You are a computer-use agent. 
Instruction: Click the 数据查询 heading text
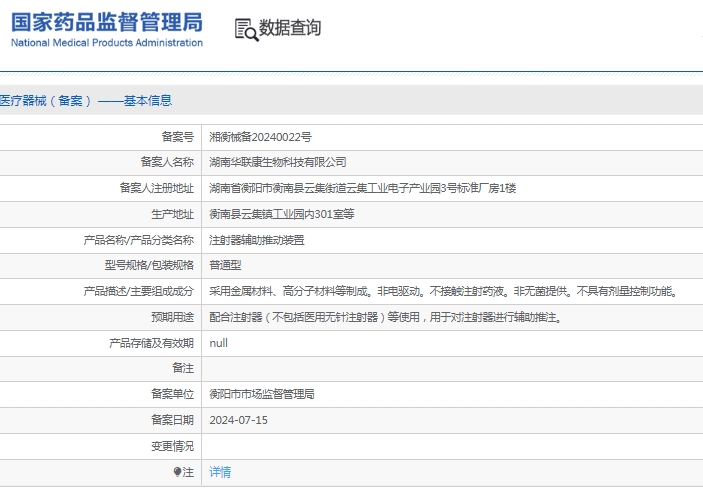(x=290, y=28)
